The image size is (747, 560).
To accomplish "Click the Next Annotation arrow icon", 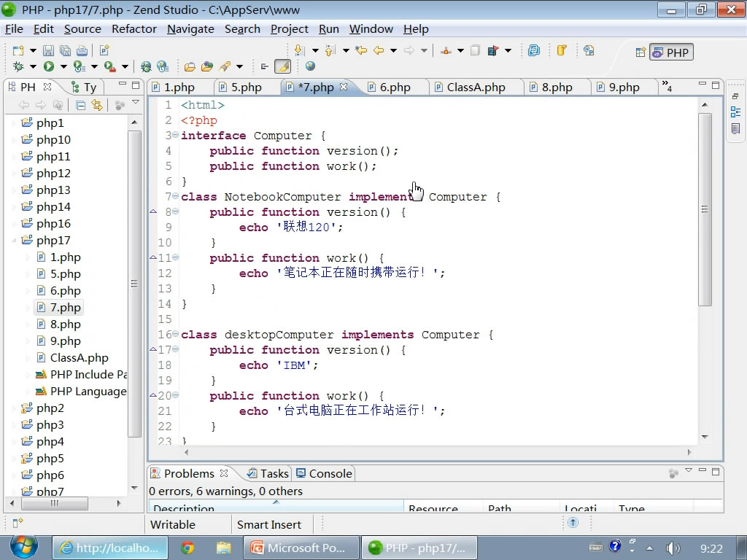I will 299,50.
